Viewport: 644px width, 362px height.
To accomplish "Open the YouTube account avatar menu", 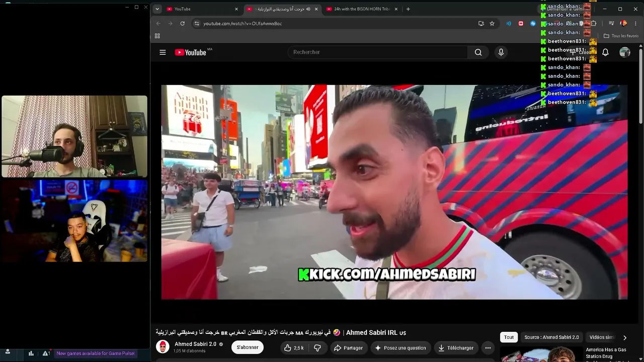I will coord(625,52).
